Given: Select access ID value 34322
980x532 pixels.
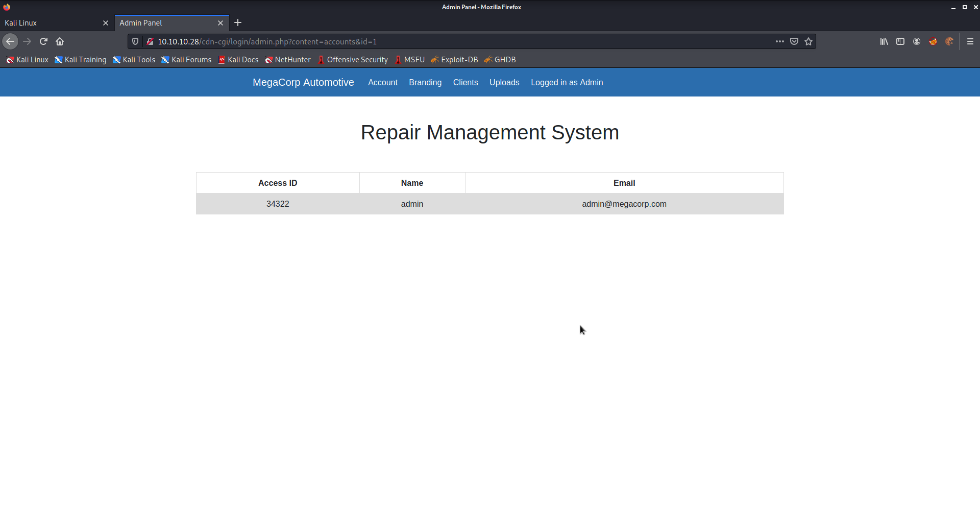Looking at the screenshot, I should click(278, 204).
